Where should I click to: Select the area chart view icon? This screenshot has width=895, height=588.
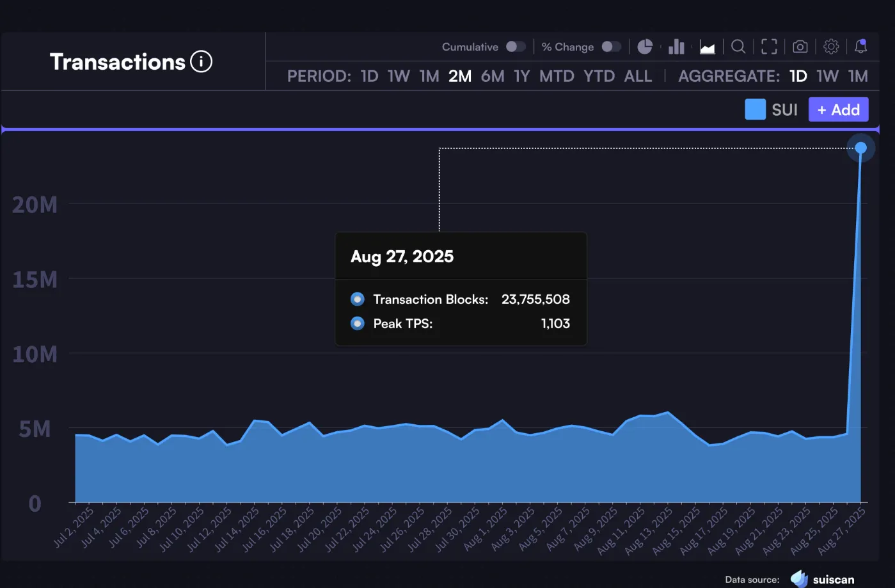(707, 47)
